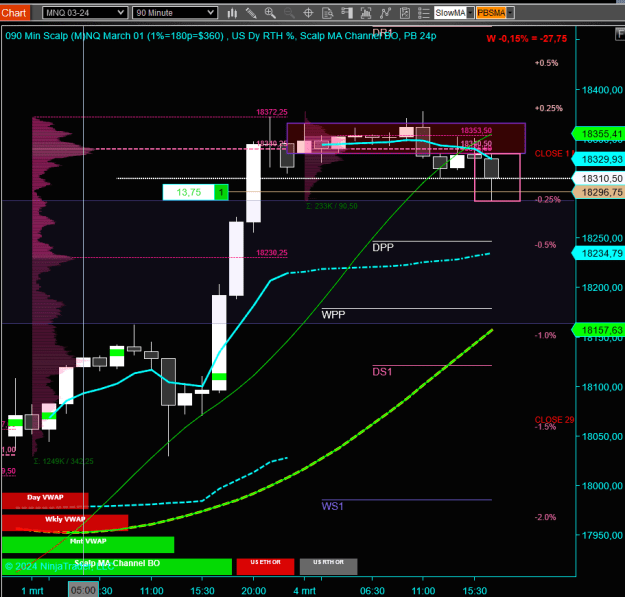This screenshot has width=625, height=597.
Task: Click the CLOSE 29 red label
Action: 554,420
